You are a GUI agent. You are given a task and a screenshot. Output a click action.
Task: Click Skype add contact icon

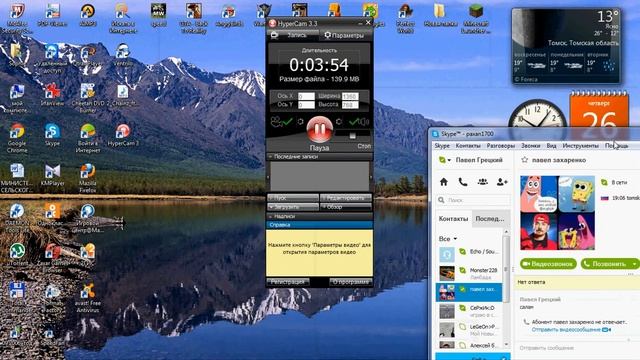tap(502, 182)
